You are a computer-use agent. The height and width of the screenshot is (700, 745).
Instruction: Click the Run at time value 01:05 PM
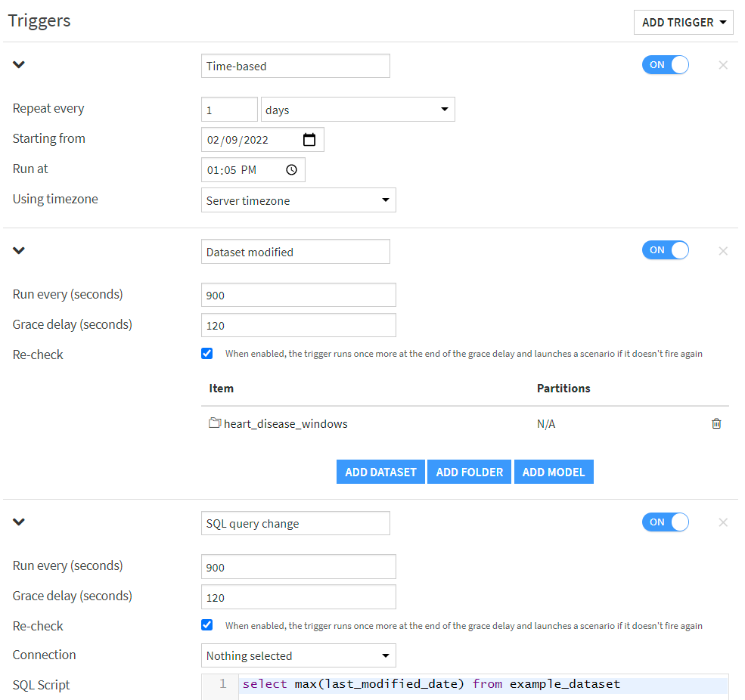pos(232,170)
